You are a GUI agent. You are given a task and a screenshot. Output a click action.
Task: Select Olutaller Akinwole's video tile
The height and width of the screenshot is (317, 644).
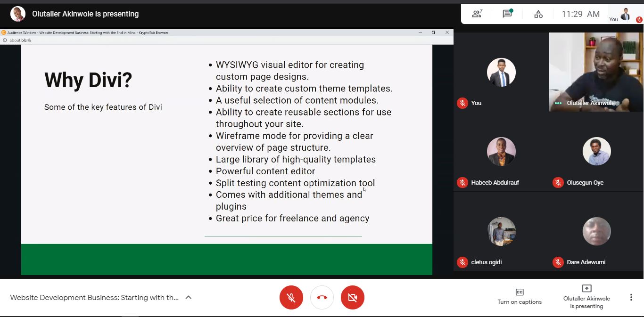(596, 72)
